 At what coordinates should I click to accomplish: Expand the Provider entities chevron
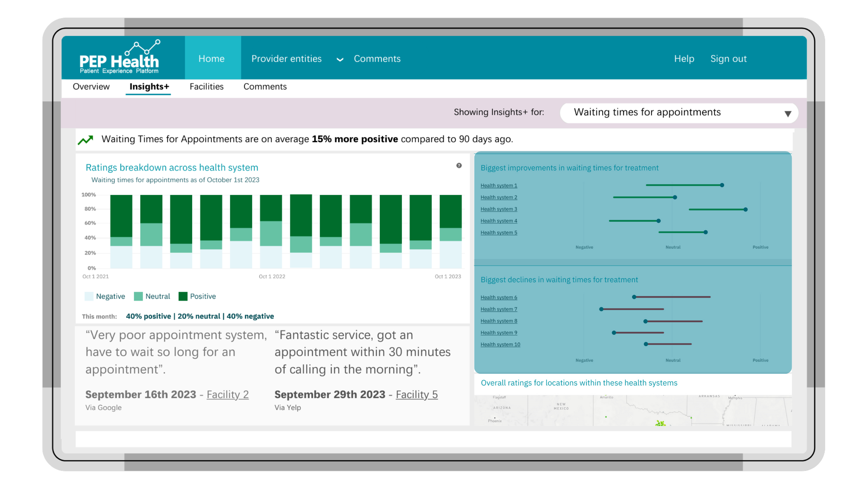pos(339,60)
